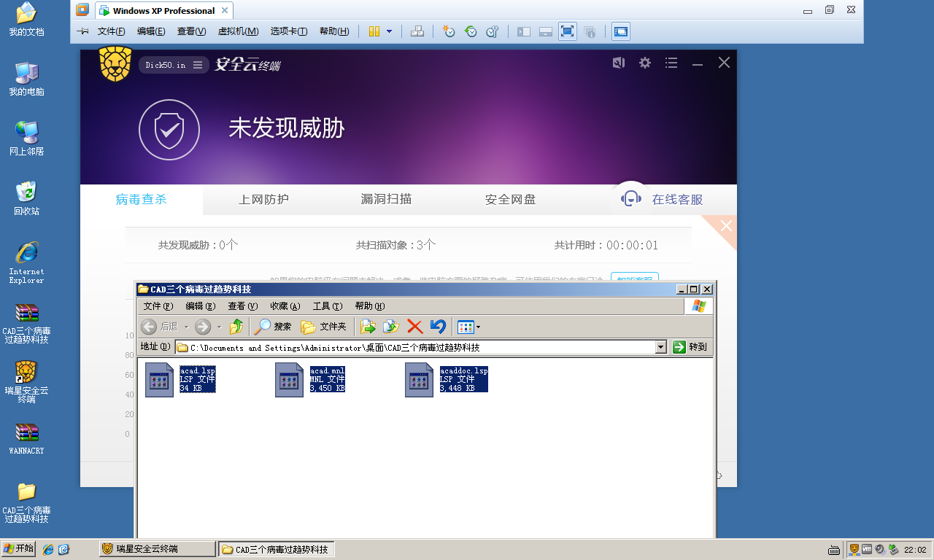The height and width of the screenshot is (560, 934).
Task: Open the Dick50.in account menu
Action: [174, 65]
